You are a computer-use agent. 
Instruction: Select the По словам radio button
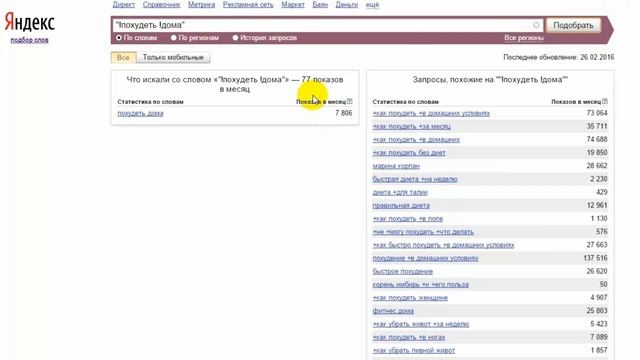point(119,38)
